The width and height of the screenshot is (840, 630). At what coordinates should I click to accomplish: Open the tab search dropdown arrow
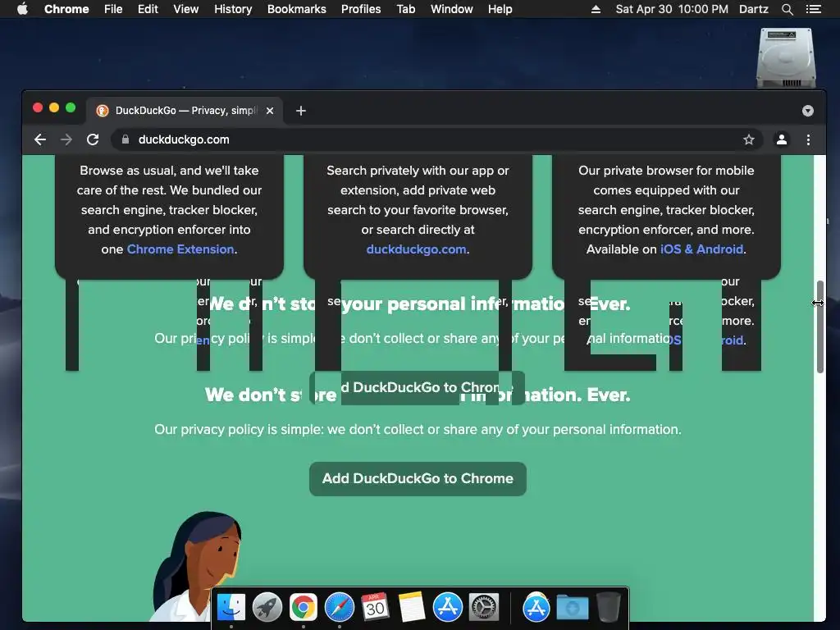[x=808, y=111]
